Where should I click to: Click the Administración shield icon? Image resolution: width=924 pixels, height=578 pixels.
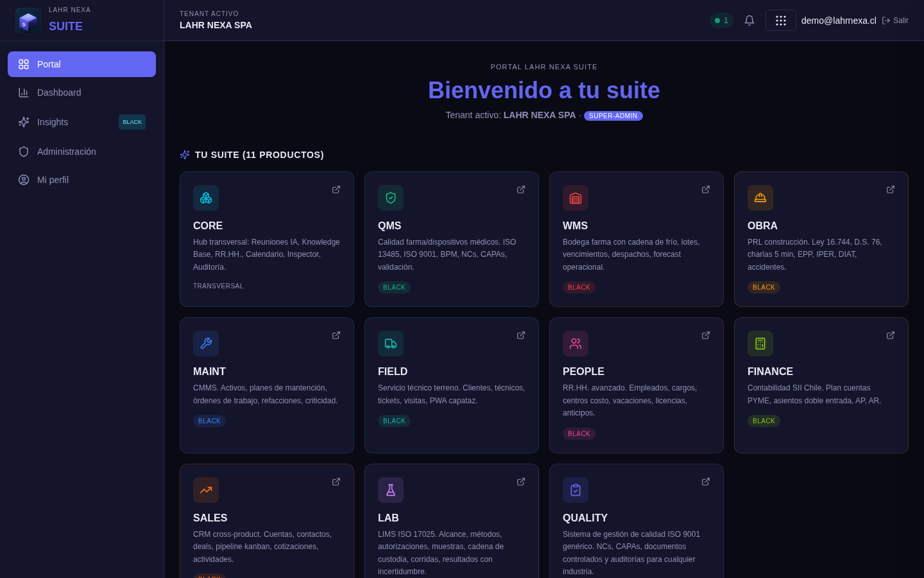point(24,152)
